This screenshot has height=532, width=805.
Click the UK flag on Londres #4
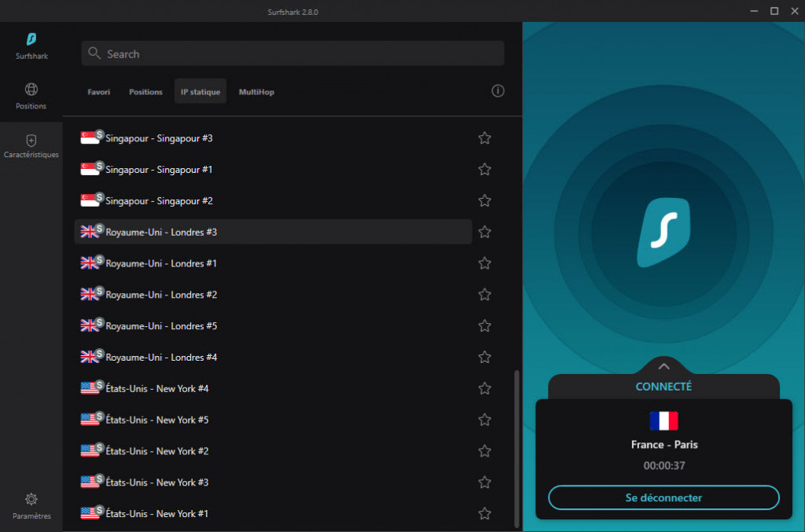pos(90,357)
